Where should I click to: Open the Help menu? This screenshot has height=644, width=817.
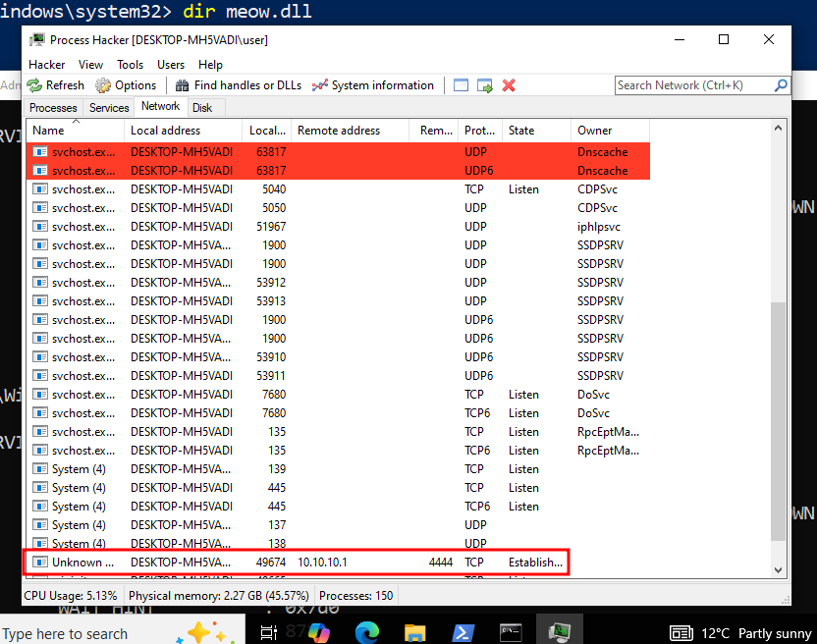pyautogui.click(x=210, y=65)
